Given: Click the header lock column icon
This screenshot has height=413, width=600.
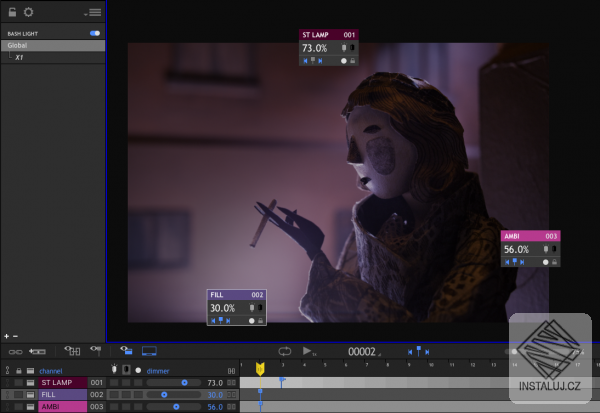Looking at the screenshot, I should [x=19, y=371].
